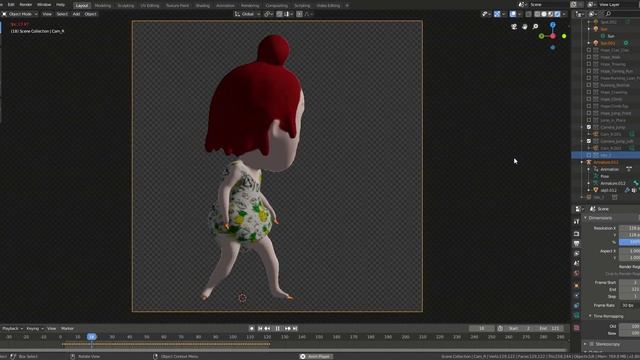Screen dimensions: 640x360
Task: Open the pivot point dropdown
Action: (268, 14)
